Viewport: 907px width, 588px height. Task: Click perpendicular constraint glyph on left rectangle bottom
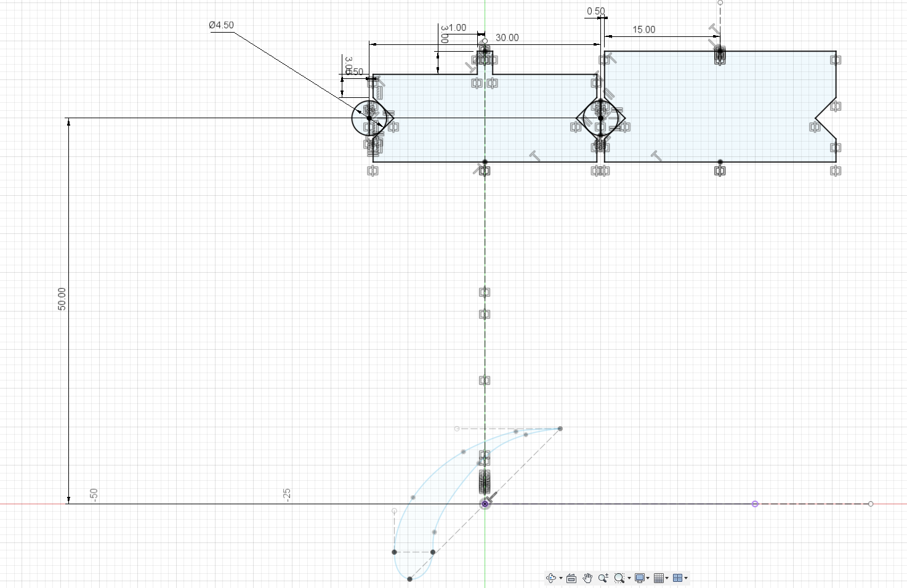tap(534, 156)
